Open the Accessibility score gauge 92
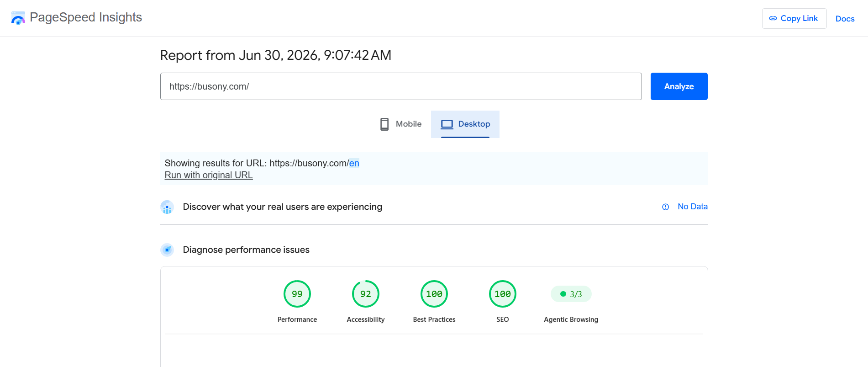 [x=366, y=294]
